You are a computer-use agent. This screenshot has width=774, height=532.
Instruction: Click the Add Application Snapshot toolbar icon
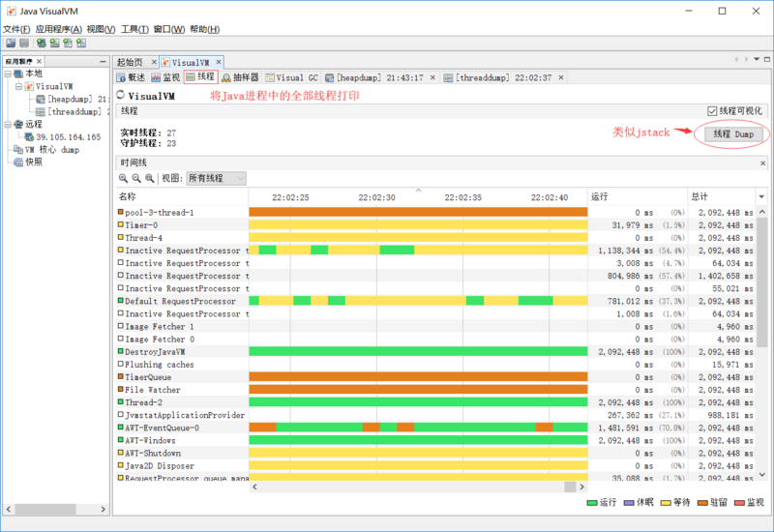point(81,43)
